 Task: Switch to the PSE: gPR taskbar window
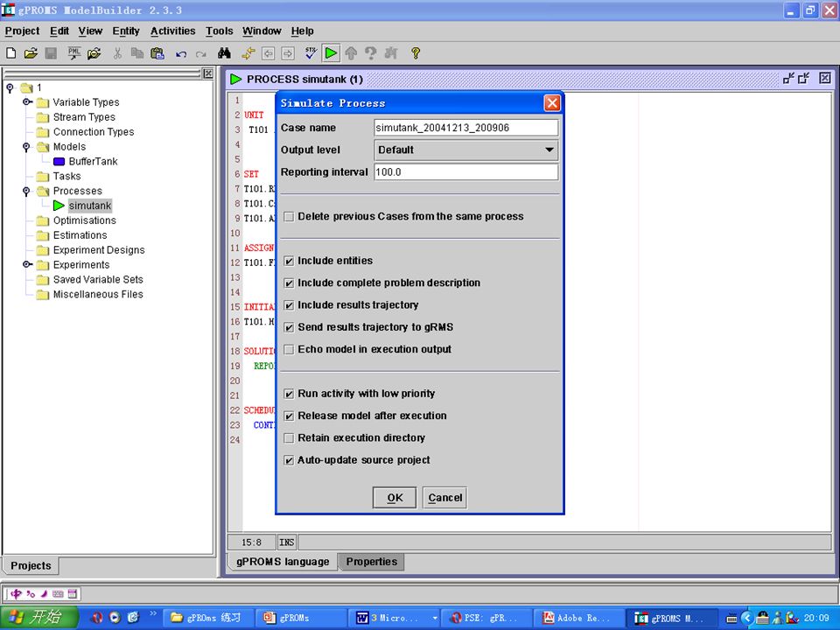click(487, 618)
